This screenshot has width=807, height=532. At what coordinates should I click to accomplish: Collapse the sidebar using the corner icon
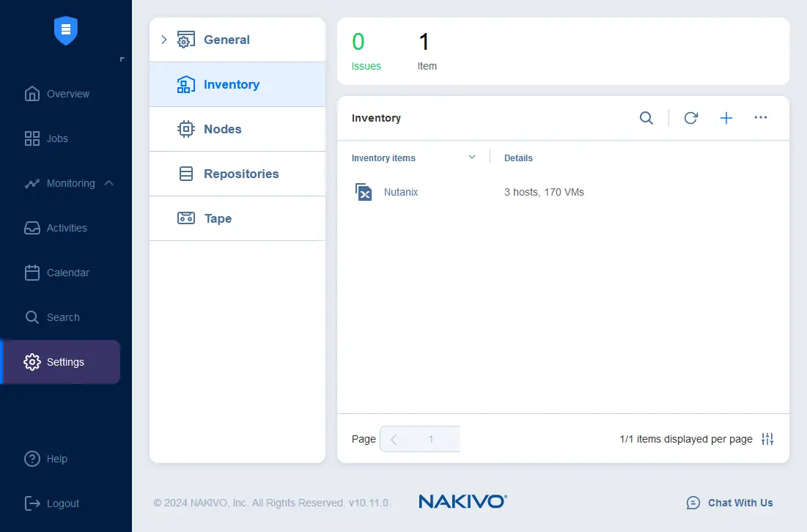point(122,59)
